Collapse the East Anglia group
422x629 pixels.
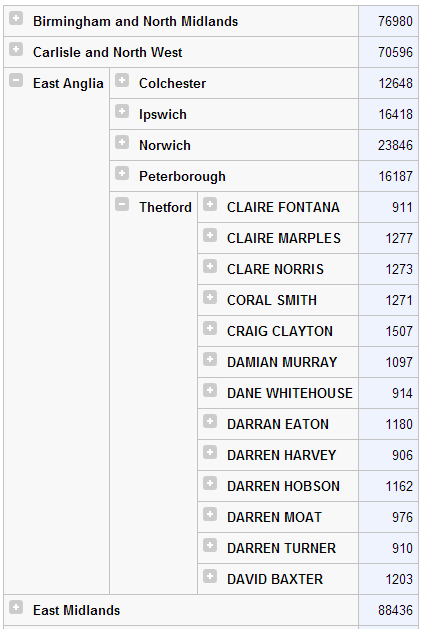point(16,80)
